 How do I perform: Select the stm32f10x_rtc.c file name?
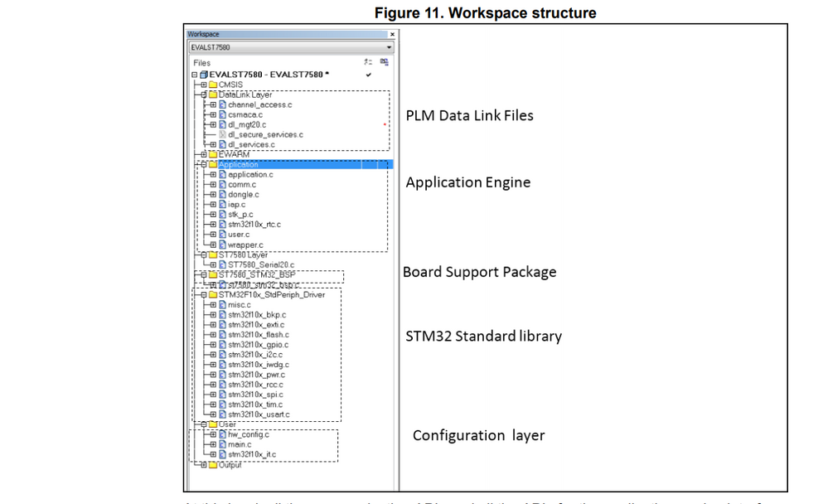click(254, 225)
